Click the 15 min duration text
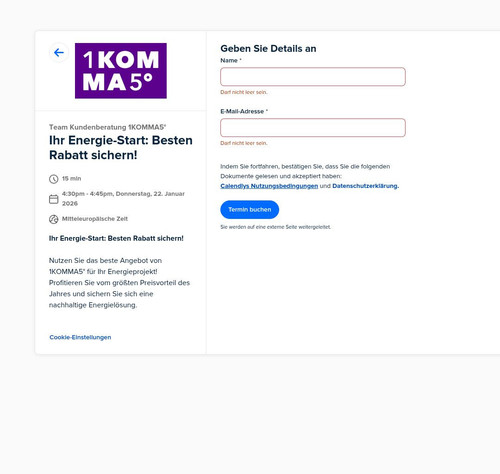The image size is (500, 474). [x=71, y=179]
